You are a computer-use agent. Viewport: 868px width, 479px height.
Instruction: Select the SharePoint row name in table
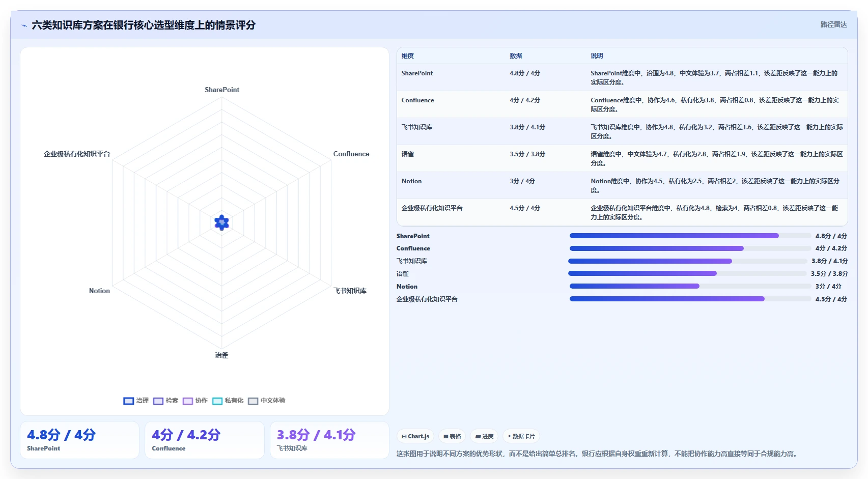pos(417,73)
